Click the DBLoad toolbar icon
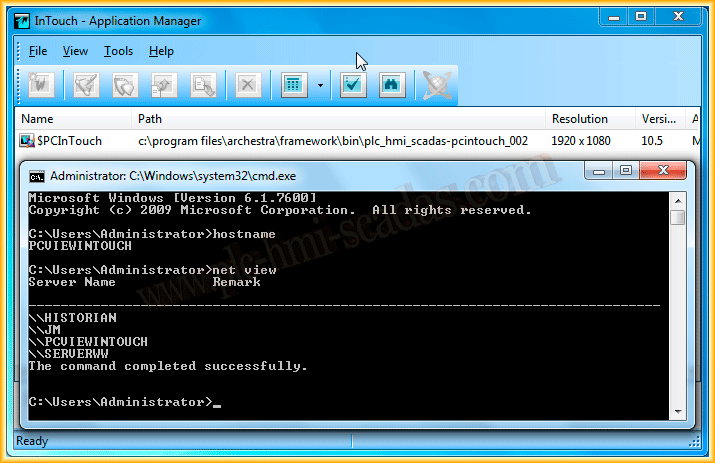Viewport: 715px width, 463px height. [203, 86]
